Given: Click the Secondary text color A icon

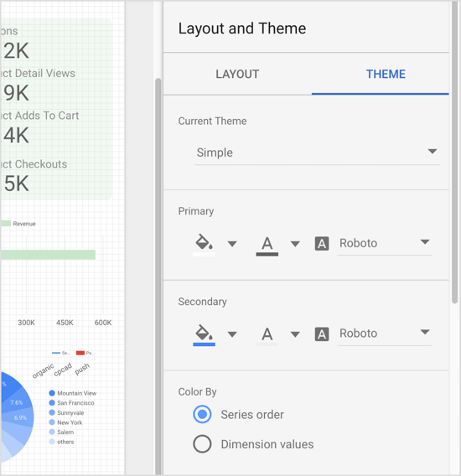Looking at the screenshot, I should (x=267, y=334).
